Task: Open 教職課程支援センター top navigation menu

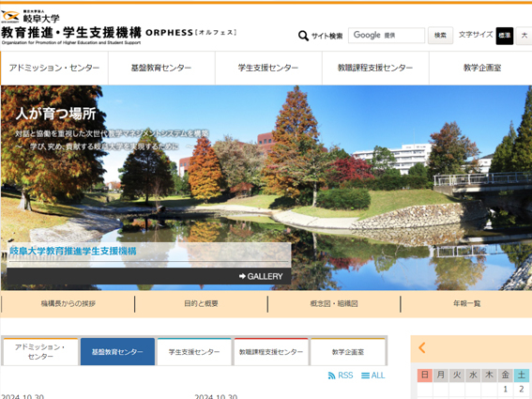Action: (375, 68)
